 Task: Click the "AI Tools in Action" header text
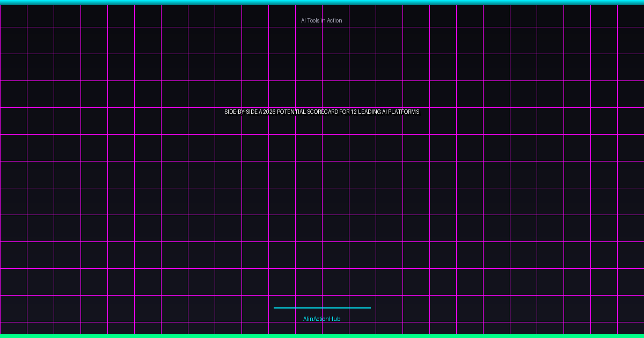point(321,21)
